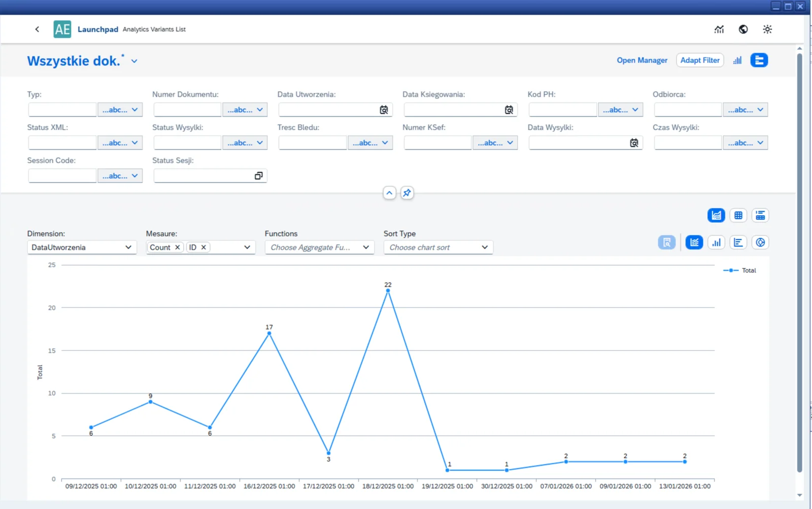Remove the ID token from Mesaure
Image resolution: width=812 pixels, height=509 pixels.
(204, 247)
